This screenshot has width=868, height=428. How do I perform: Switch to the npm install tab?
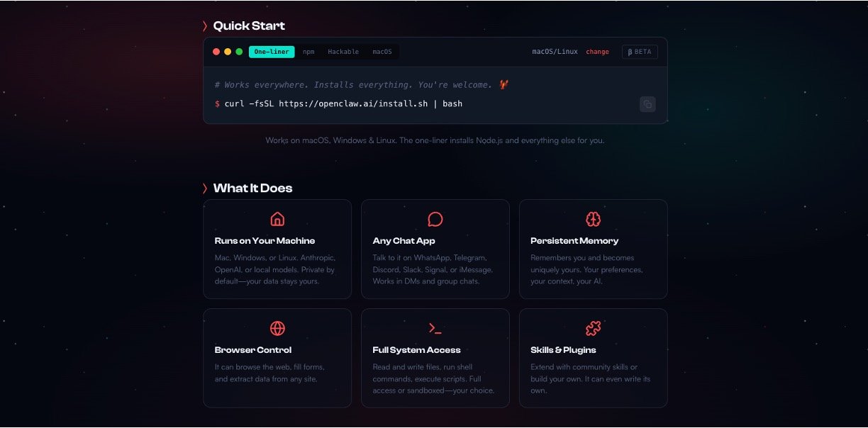[x=308, y=52]
